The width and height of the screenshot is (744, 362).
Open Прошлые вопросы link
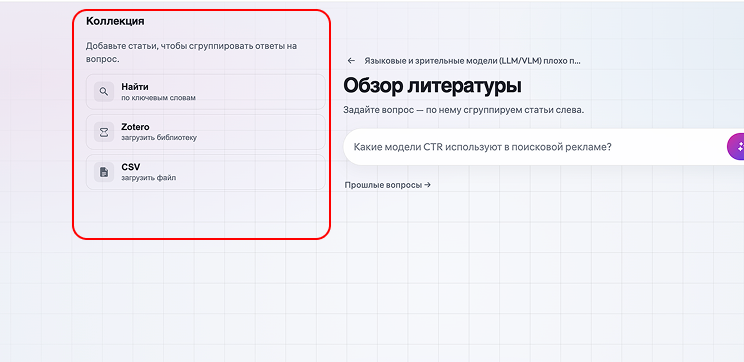point(388,185)
